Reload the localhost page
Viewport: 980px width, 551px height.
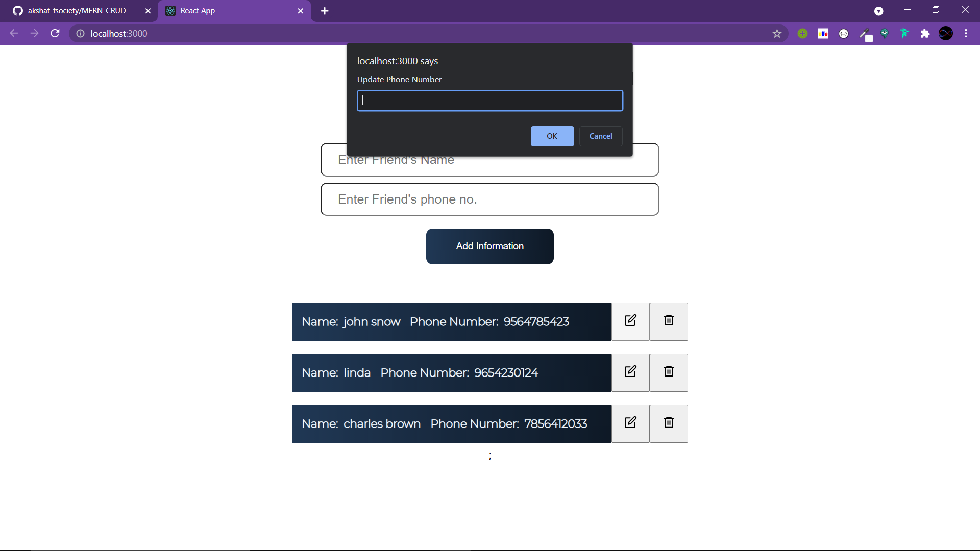pos(55,34)
